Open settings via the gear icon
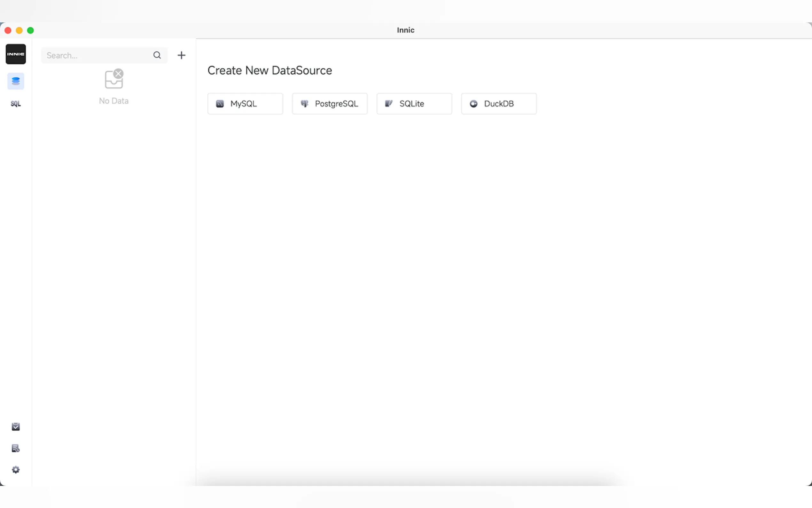This screenshot has width=812, height=508. [15, 469]
